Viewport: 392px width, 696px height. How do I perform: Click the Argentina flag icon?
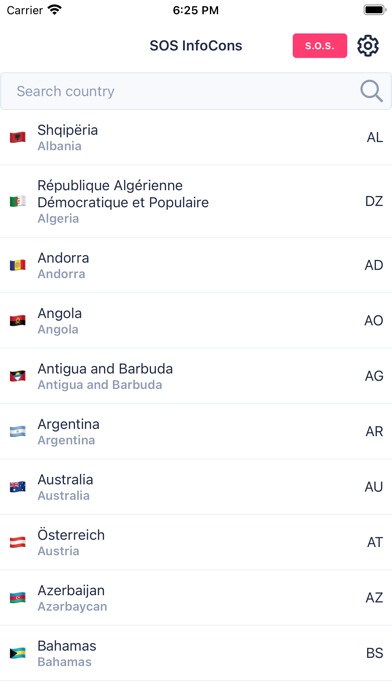coord(18,431)
